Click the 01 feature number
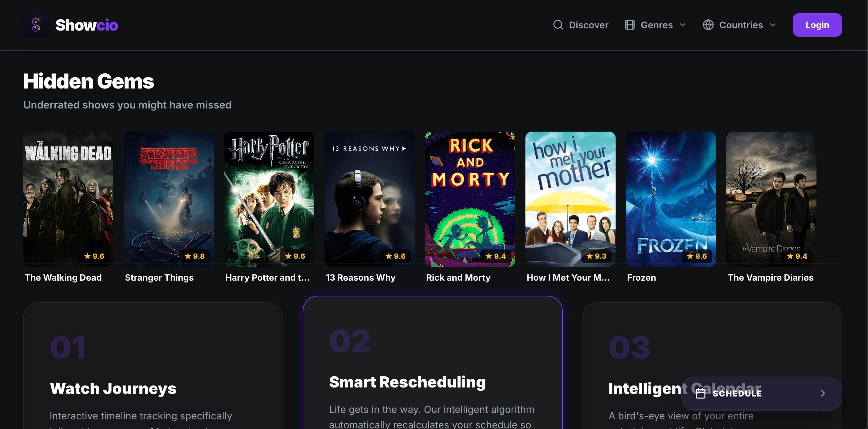Screen dimensions: 868x429 click(x=68, y=348)
